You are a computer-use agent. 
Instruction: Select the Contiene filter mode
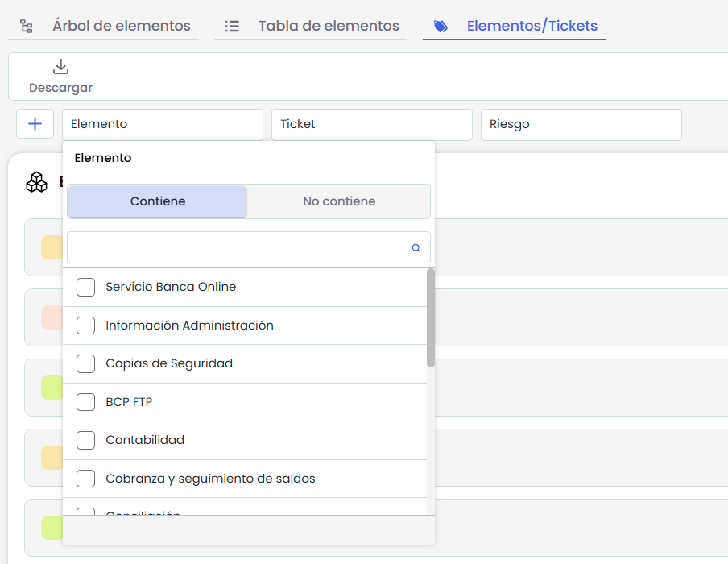(158, 201)
